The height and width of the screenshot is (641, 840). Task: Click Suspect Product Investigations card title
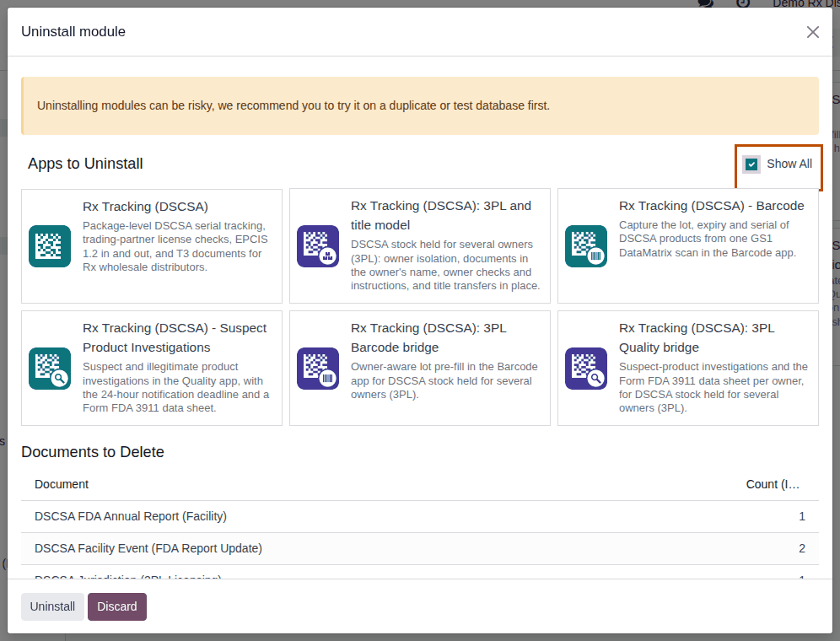tap(174, 337)
